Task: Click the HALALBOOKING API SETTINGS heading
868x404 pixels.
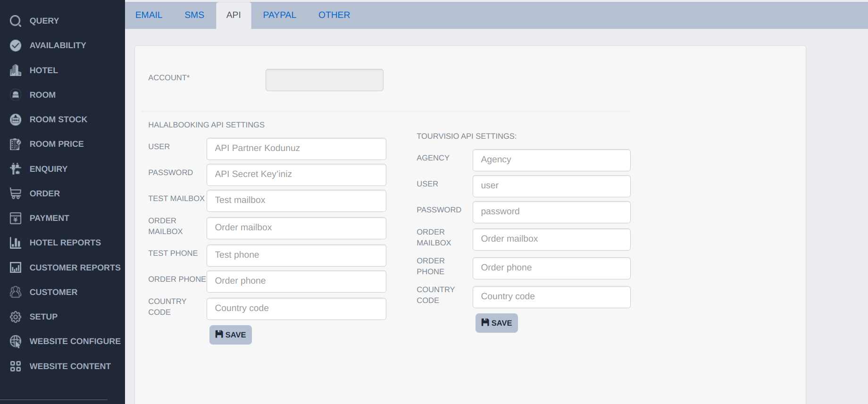Action: (206, 125)
